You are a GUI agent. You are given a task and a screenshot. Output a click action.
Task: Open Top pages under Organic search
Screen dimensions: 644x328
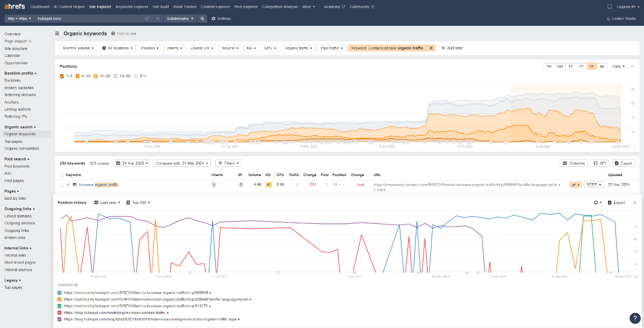point(13,141)
